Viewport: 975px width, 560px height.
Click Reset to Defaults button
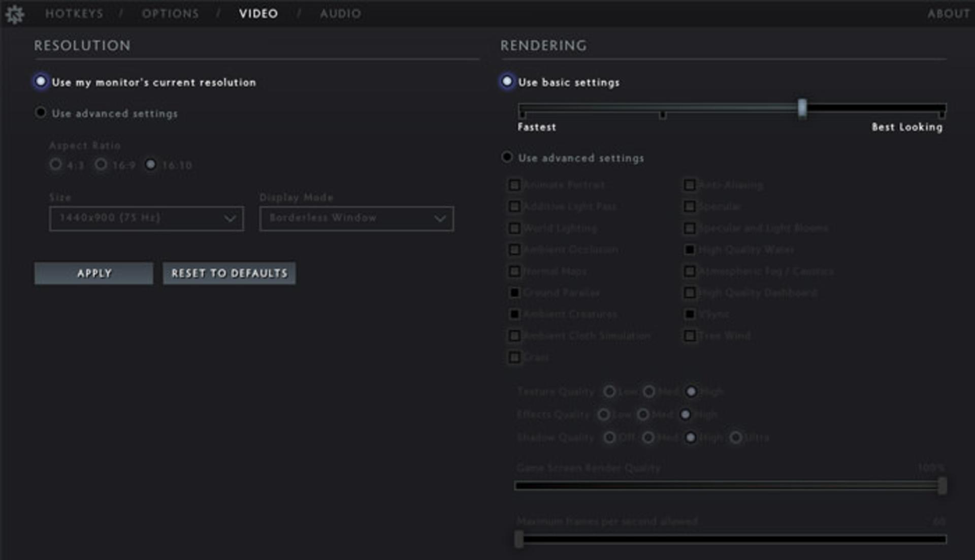point(229,273)
